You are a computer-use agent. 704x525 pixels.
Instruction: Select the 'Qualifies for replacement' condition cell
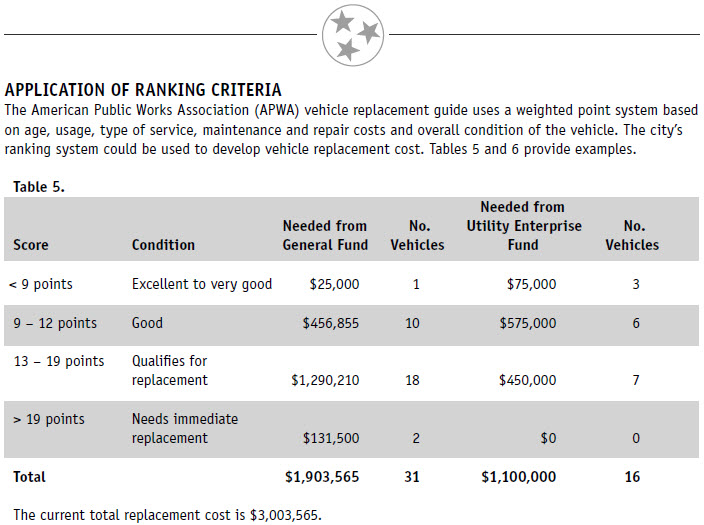pos(170,371)
